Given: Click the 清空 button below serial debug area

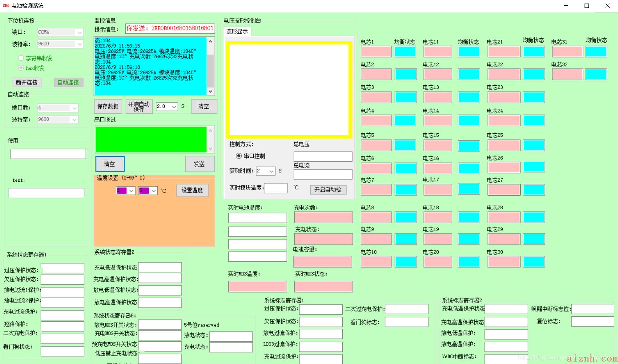Looking at the screenshot, I should coord(110,164).
